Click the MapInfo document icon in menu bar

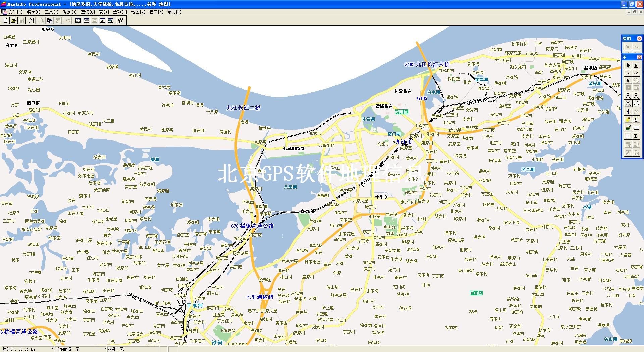coord(4,12)
